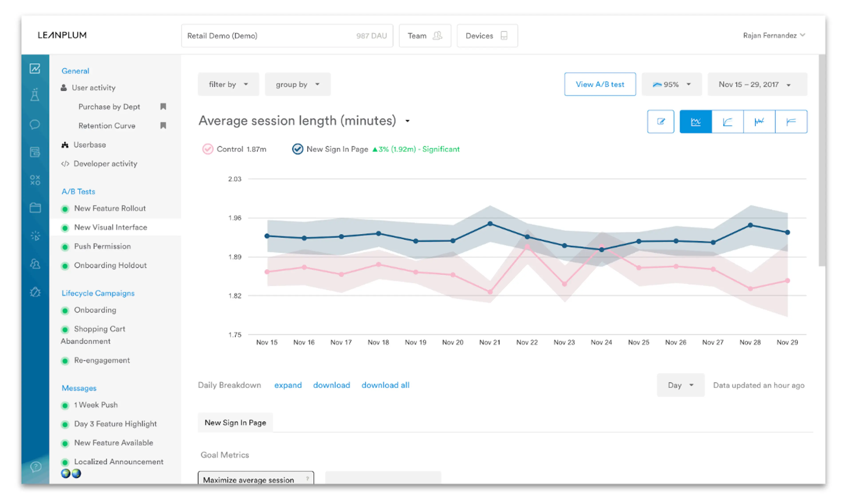Image resolution: width=852 pixels, height=504 pixels.
Task: Click the expand link
Action: tap(288, 385)
